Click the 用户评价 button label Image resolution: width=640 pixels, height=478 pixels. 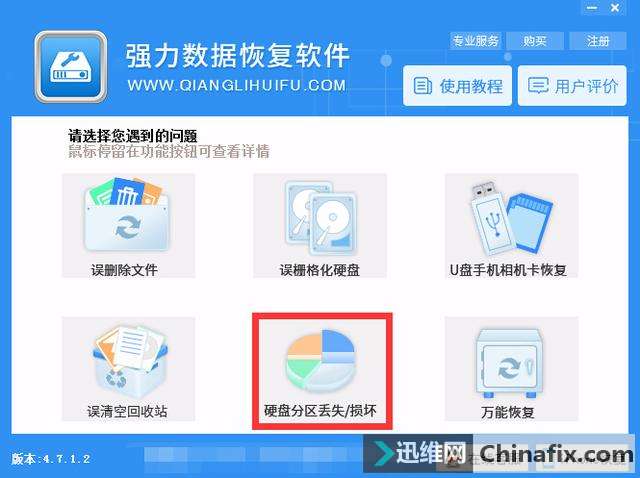(x=586, y=87)
